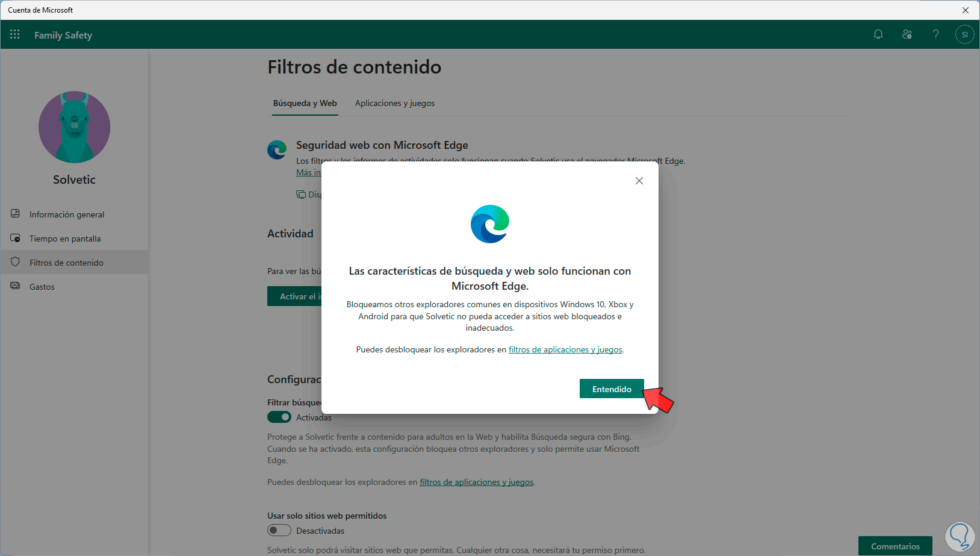The width and height of the screenshot is (980, 556).
Task: Click the Tiempo en pantalla clock icon
Action: [16, 238]
